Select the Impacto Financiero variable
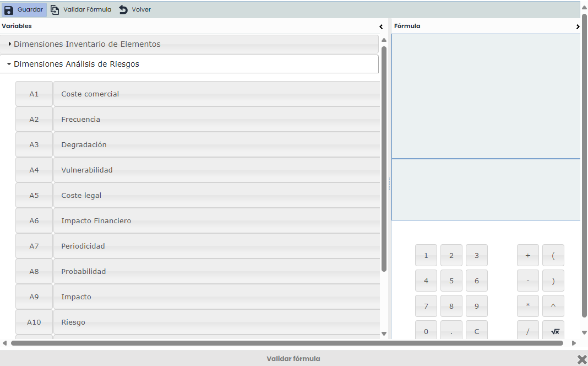This screenshot has width=588, height=366. [x=216, y=221]
